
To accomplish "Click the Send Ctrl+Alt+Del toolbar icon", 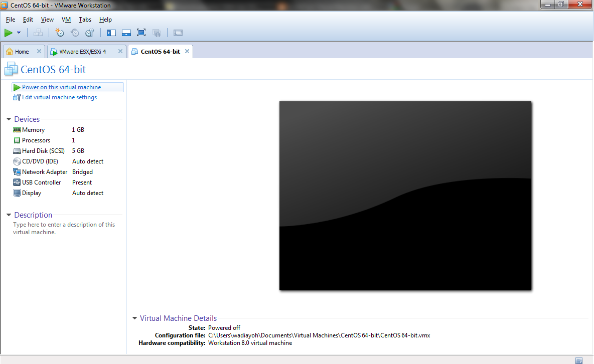I will coord(38,33).
